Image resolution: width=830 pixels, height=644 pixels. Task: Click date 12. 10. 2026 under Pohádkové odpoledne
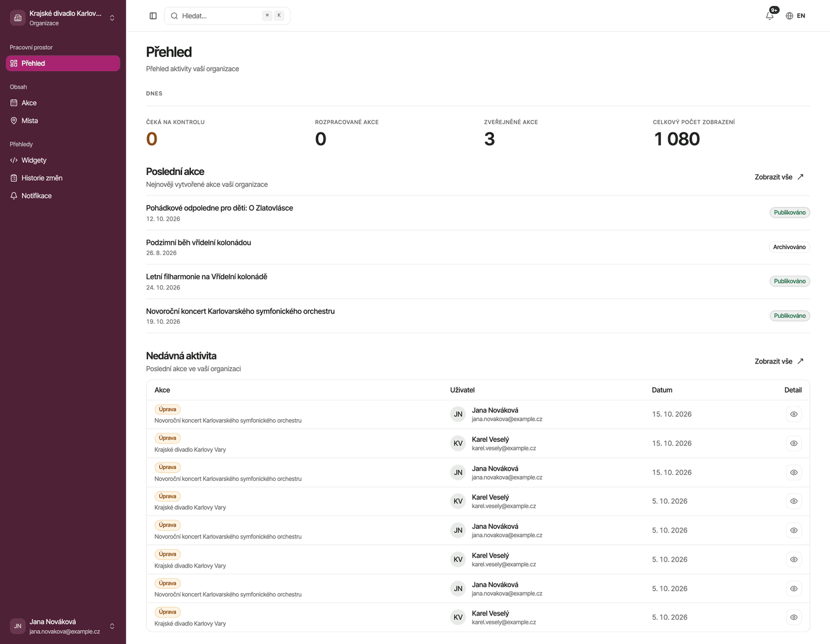click(x=163, y=219)
